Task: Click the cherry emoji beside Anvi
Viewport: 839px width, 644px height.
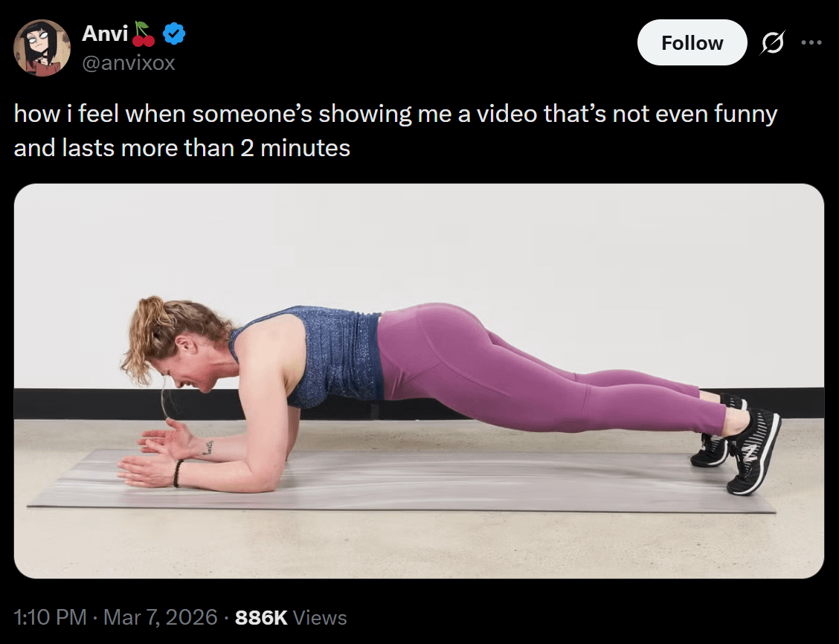Action: 144,34
